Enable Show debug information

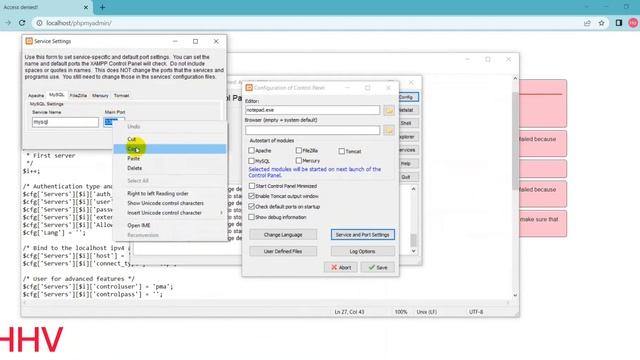[x=252, y=217]
